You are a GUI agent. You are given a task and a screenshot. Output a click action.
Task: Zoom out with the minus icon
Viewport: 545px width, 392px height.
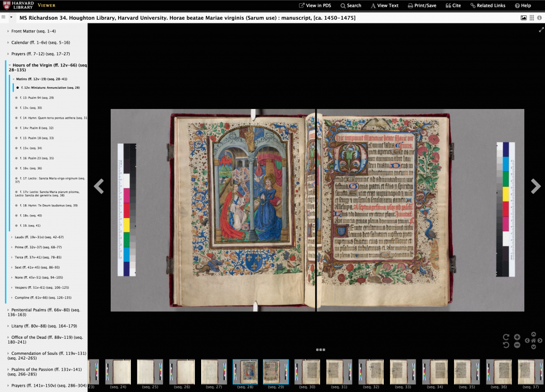[x=517, y=345]
